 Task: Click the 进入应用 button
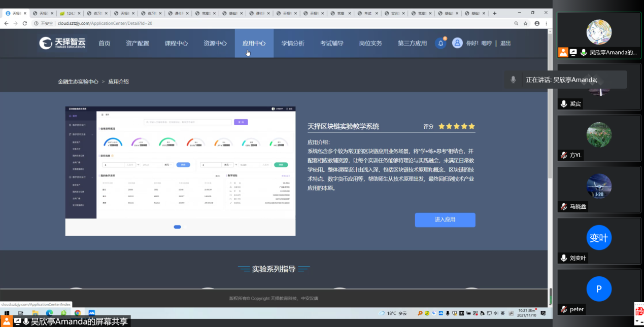[x=445, y=220]
